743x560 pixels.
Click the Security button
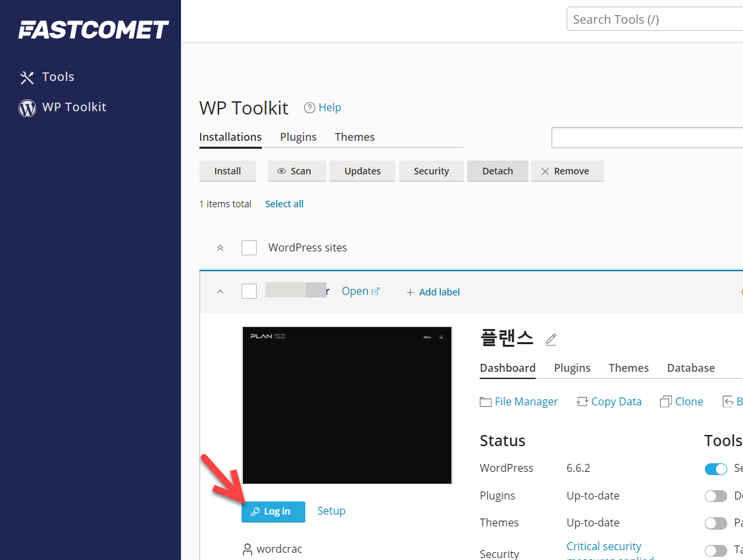[431, 171]
